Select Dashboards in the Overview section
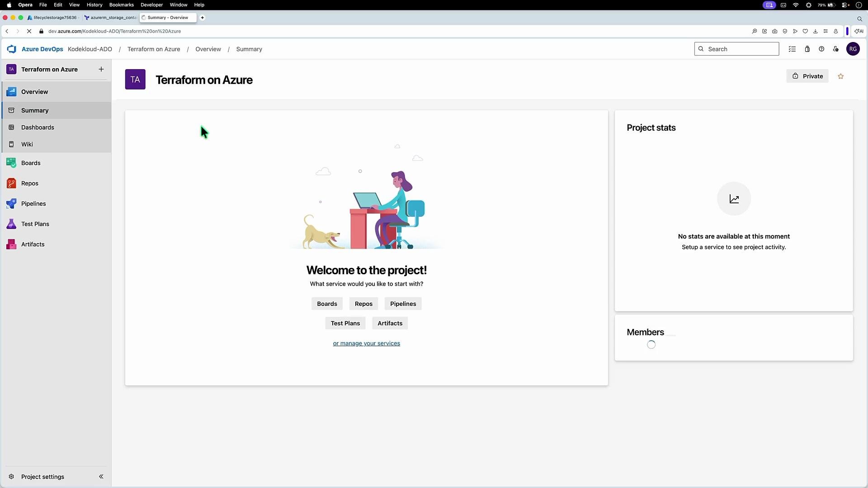The height and width of the screenshot is (488, 868). [57, 127]
